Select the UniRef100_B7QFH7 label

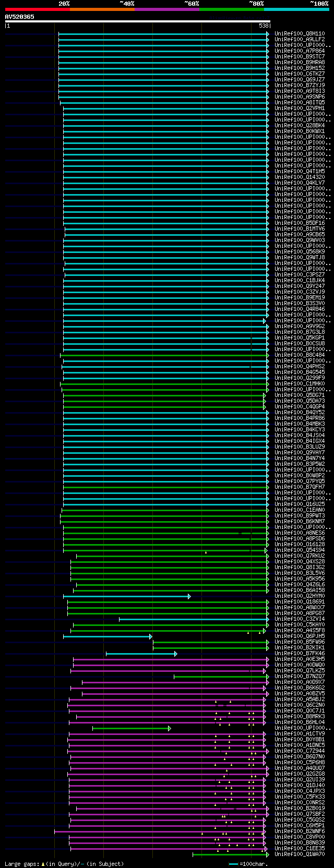point(300,487)
